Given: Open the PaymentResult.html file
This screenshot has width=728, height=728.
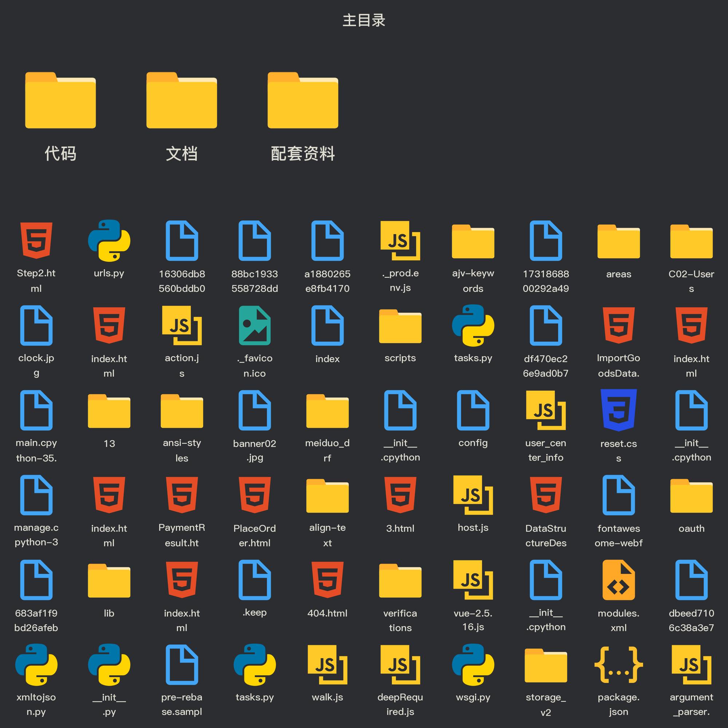Looking at the screenshot, I should [182, 495].
